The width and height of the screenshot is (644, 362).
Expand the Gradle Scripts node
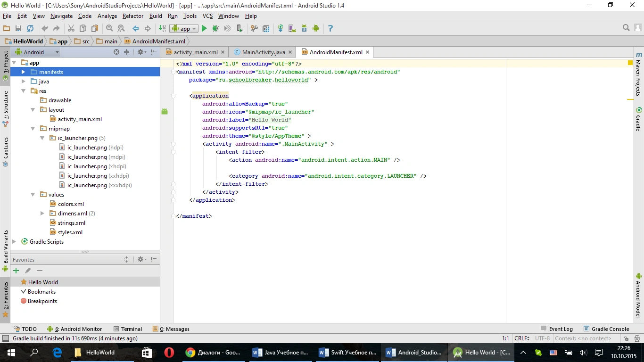click(x=14, y=242)
